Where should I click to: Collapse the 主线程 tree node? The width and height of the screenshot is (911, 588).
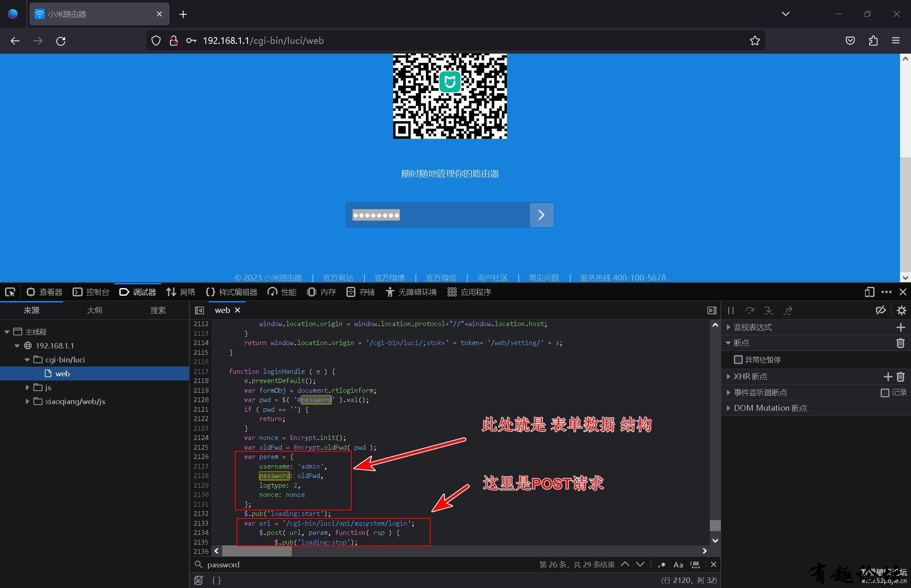click(x=7, y=332)
